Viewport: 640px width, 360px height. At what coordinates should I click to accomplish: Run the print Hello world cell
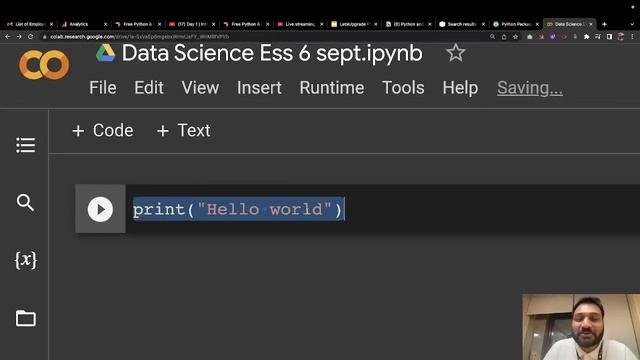pyautogui.click(x=100, y=209)
